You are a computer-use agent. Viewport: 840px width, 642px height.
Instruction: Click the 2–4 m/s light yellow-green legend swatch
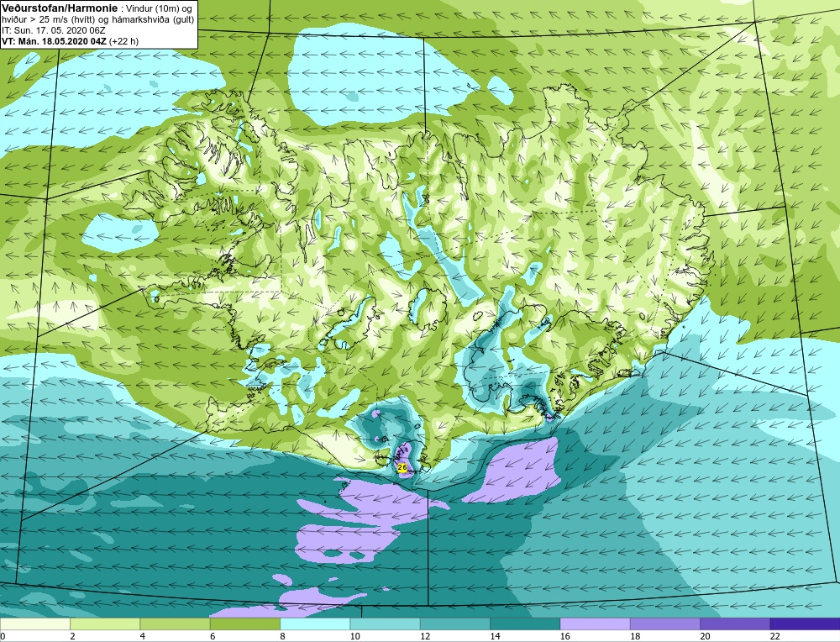(x=105, y=624)
